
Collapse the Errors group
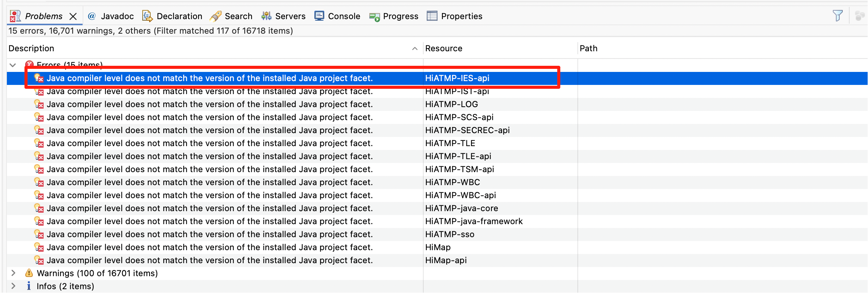pos(13,65)
